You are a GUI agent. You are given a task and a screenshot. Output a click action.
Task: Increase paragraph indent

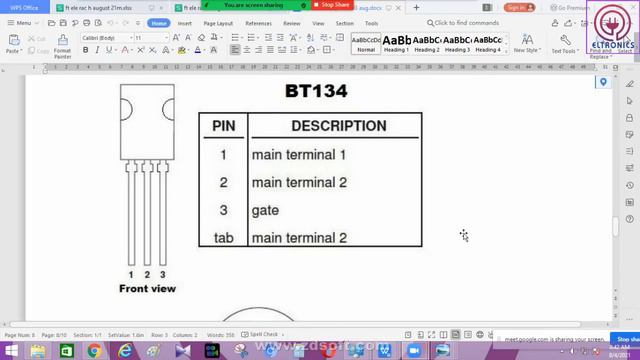point(280,38)
